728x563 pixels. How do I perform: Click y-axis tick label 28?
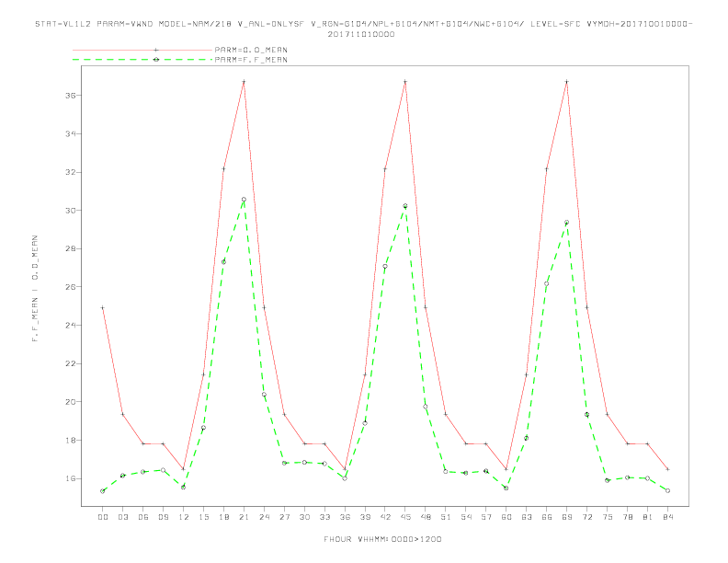(x=71, y=248)
